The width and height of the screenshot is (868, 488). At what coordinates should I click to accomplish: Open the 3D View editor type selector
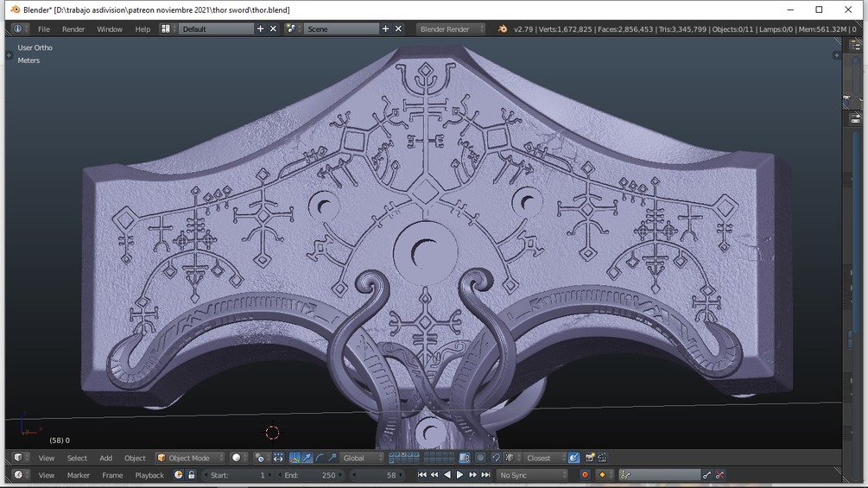click(x=21, y=458)
